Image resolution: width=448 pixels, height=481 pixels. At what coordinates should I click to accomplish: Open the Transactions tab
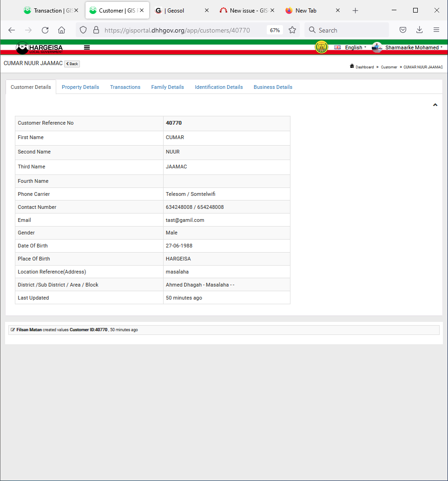click(x=125, y=87)
